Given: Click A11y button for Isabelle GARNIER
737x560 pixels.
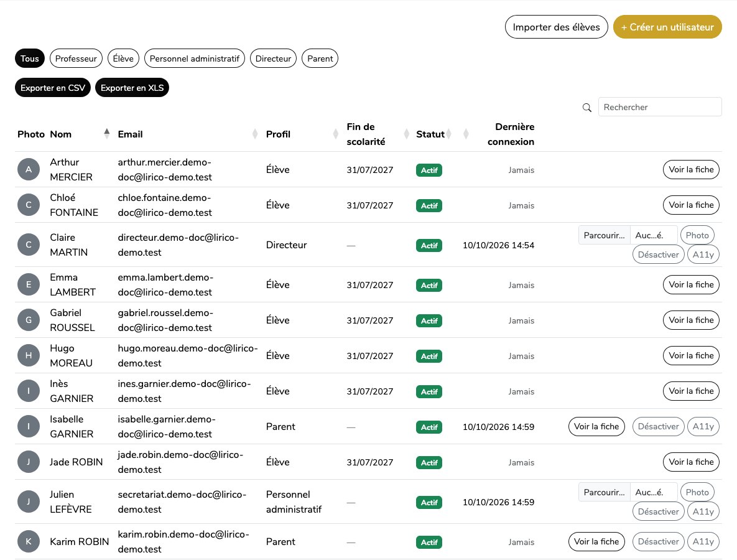Looking at the screenshot, I should (x=703, y=426).
